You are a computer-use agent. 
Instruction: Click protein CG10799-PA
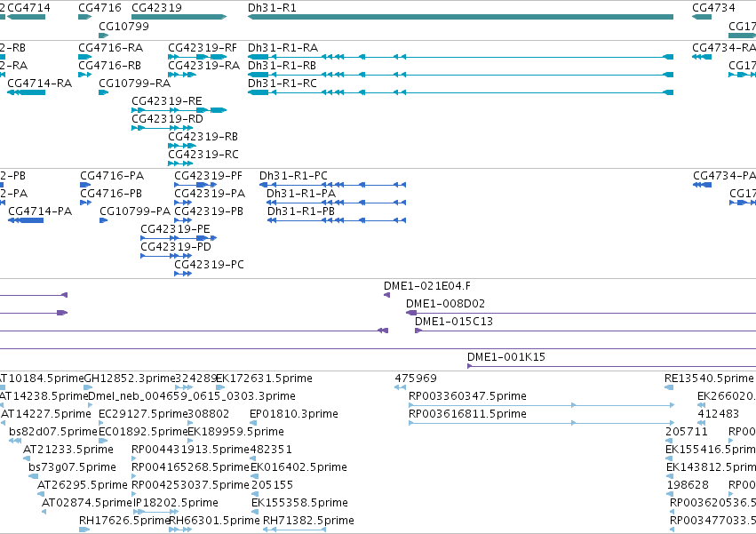pyautogui.click(x=135, y=211)
